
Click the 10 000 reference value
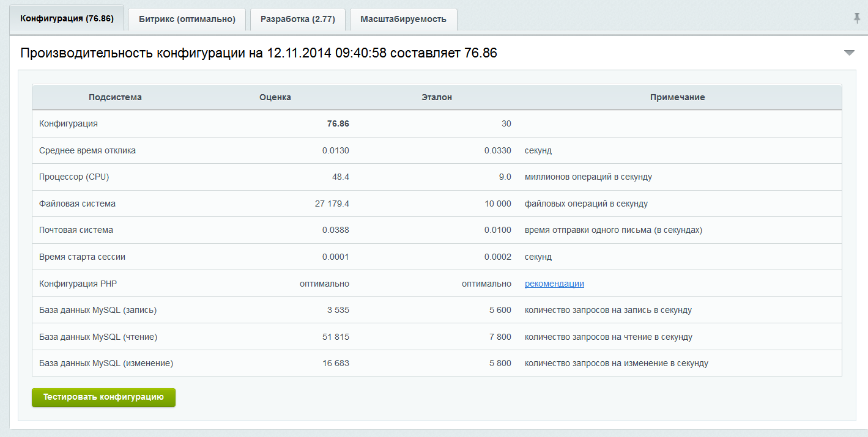[498, 204]
